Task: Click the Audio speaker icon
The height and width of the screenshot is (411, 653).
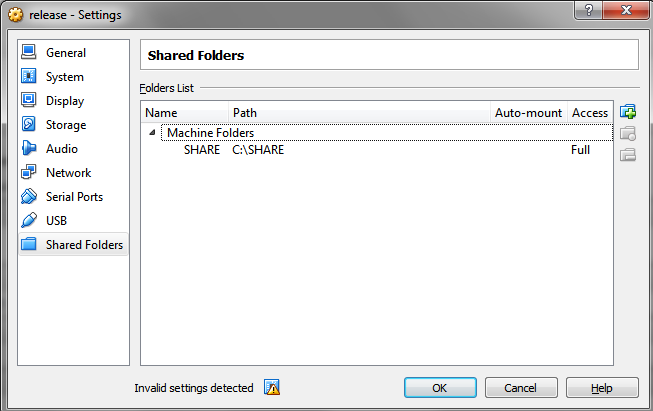Action: 29,148
